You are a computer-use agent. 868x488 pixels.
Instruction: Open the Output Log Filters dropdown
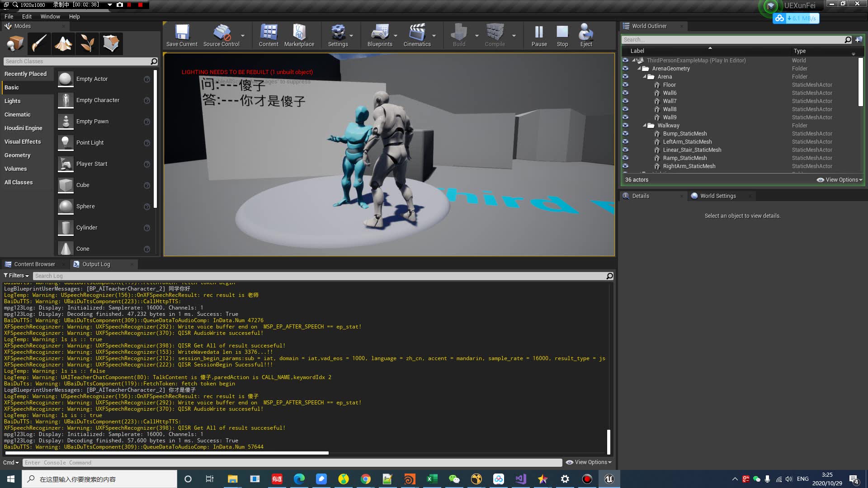click(x=16, y=276)
